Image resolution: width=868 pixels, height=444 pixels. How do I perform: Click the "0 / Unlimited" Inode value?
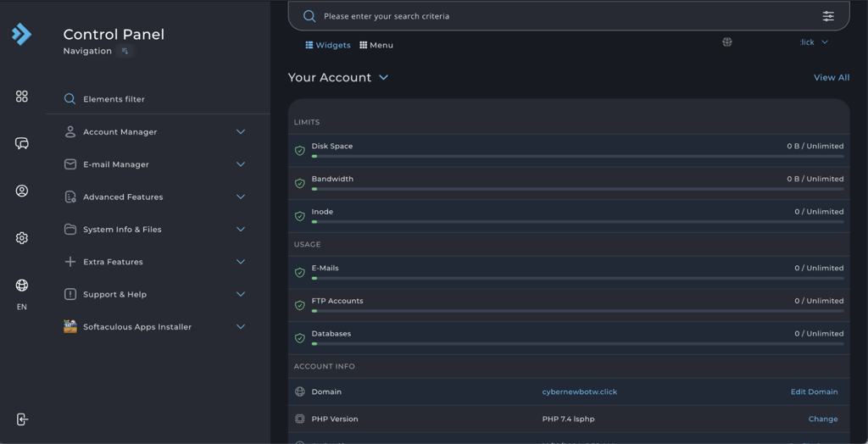[x=820, y=212]
